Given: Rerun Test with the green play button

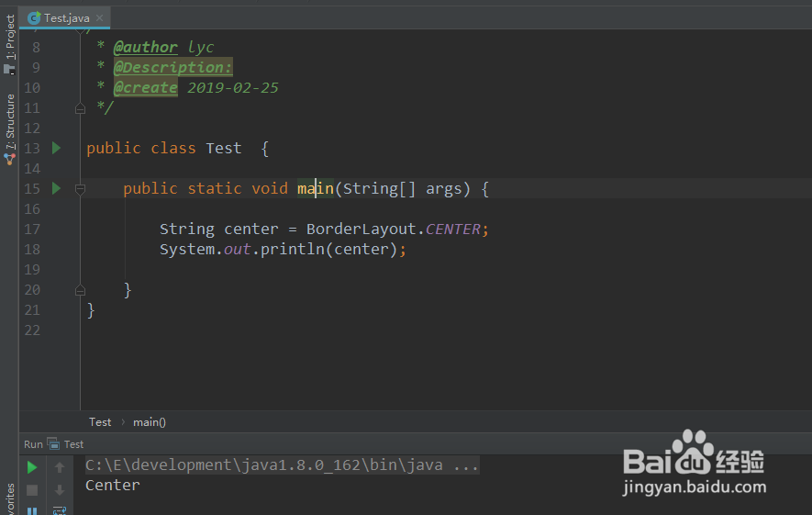Looking at the screenshot, I should [32, 468].
